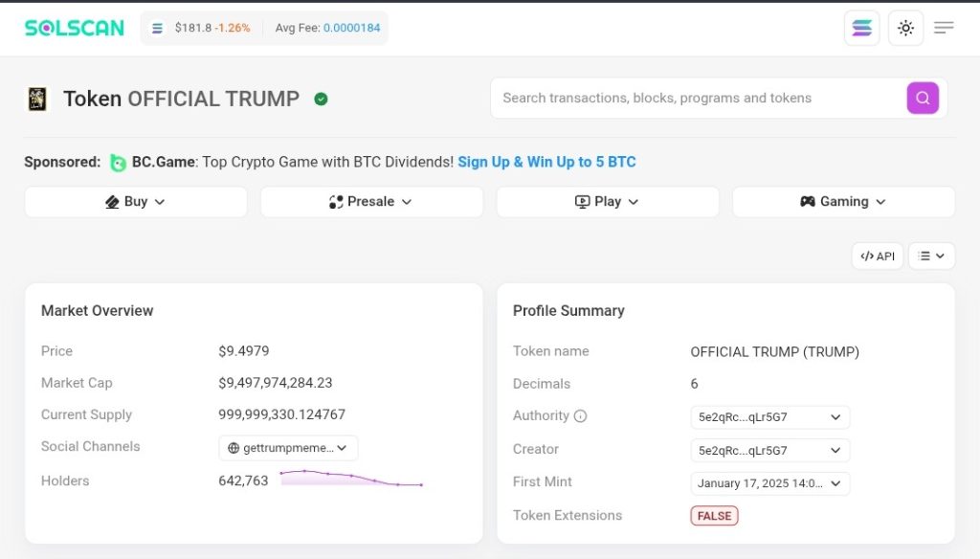Click the Authority info circle icon
Viewport: 980px width, 559px height.
tap(580, 416)
